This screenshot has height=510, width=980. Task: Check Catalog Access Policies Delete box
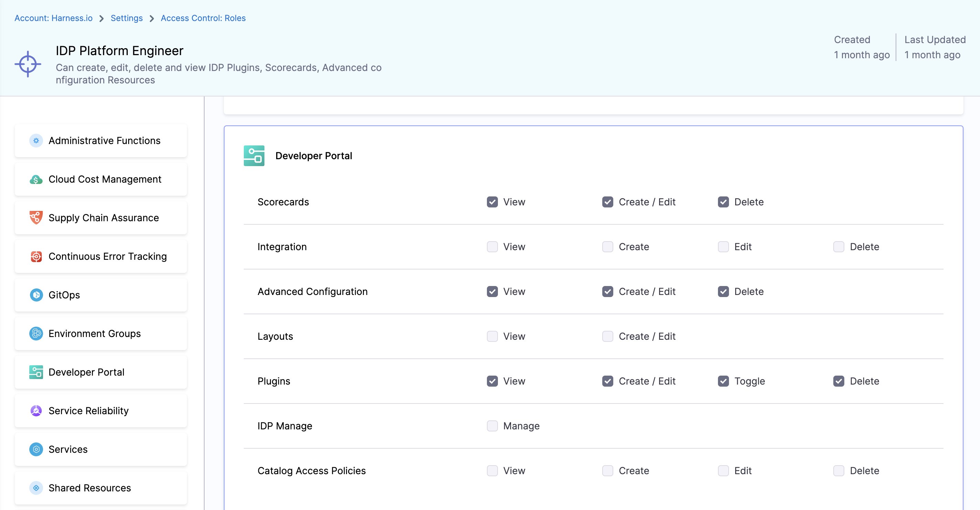[838, 471]
